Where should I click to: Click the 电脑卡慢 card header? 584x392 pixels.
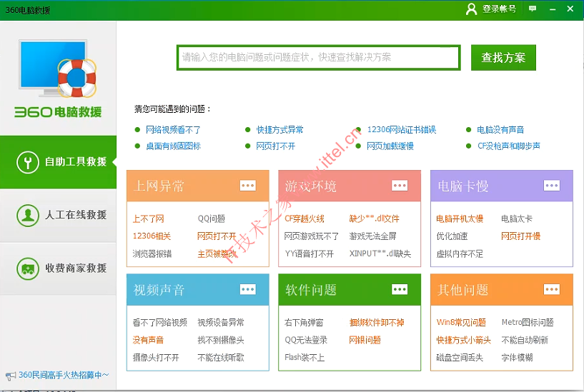pos(501,186)
